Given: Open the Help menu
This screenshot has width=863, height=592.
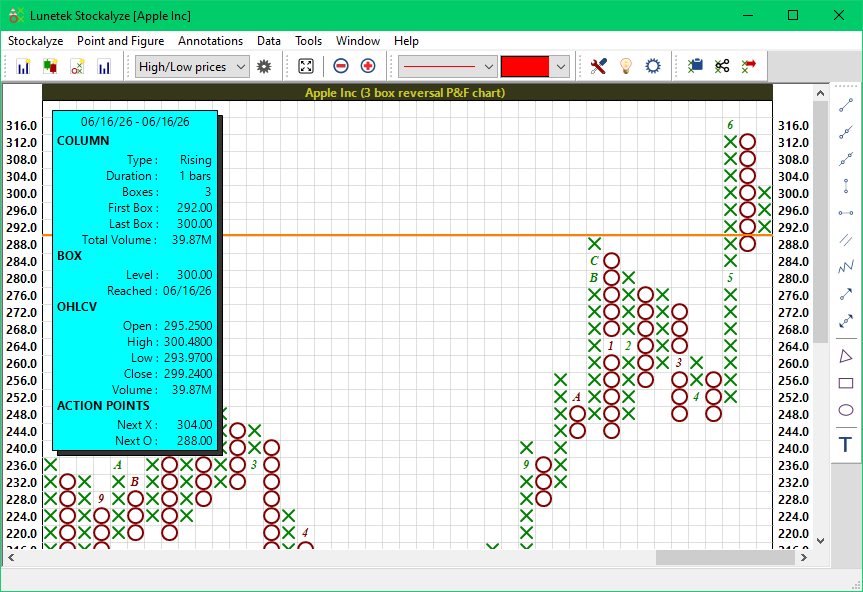Looking at the screenshot, I should (x=406, y=41).
